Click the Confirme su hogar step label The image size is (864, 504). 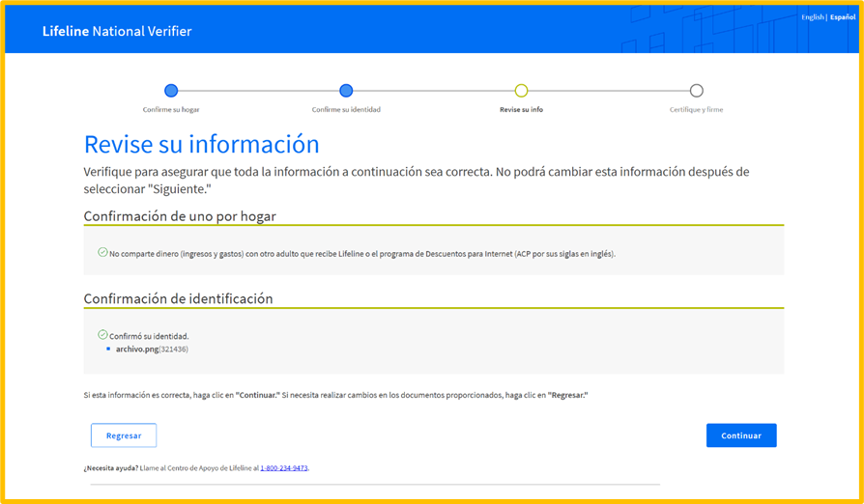click(x=171, y=109)
